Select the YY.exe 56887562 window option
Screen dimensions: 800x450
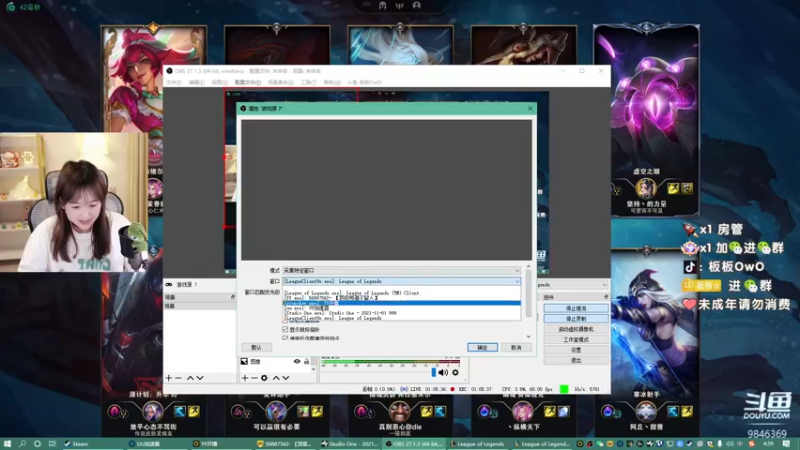(402, 298)
